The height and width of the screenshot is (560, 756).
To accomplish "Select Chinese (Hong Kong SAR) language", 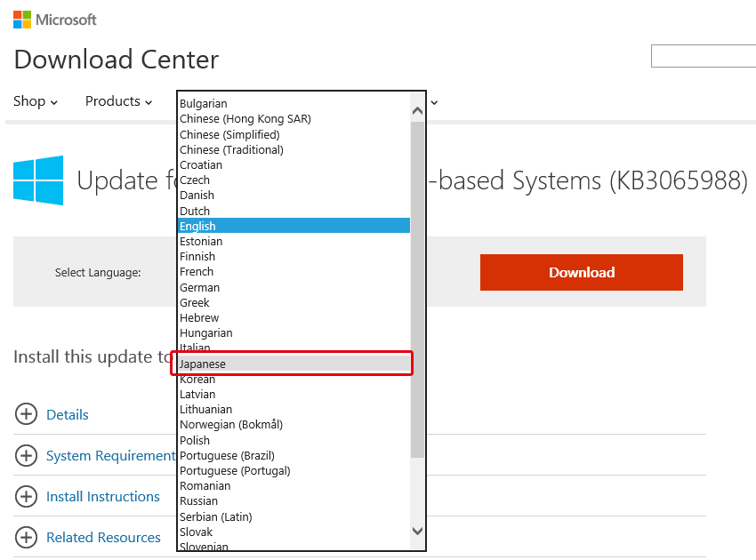I will click(x=294, y=118).
